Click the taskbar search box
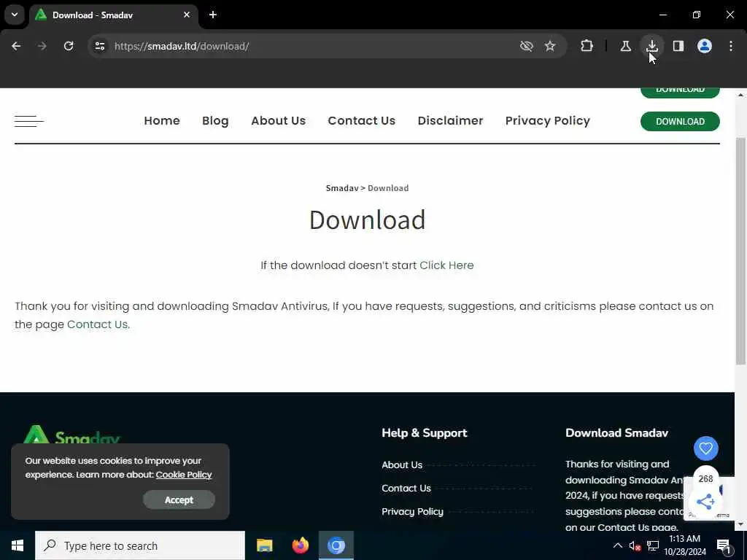Viewport: 747px width, 560px height. point(140,545)
